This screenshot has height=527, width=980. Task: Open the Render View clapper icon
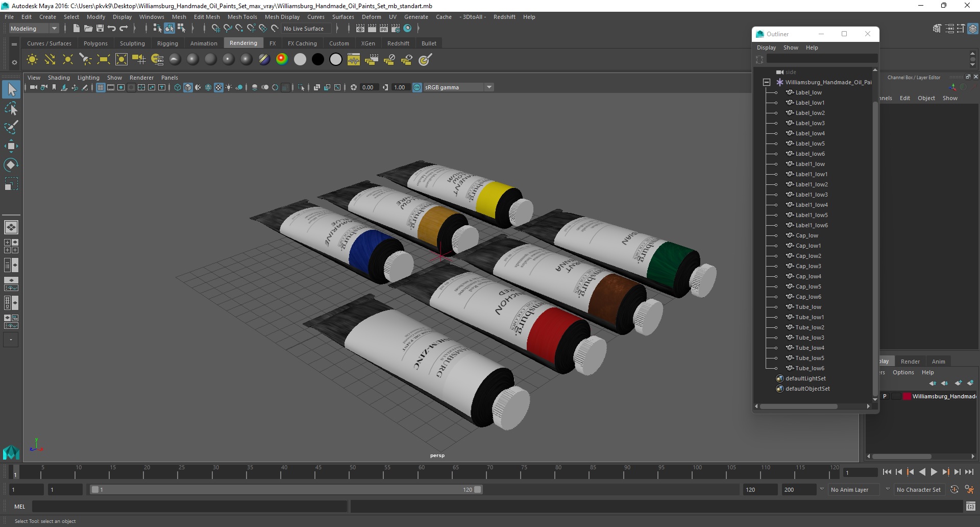tap(360, 29)
